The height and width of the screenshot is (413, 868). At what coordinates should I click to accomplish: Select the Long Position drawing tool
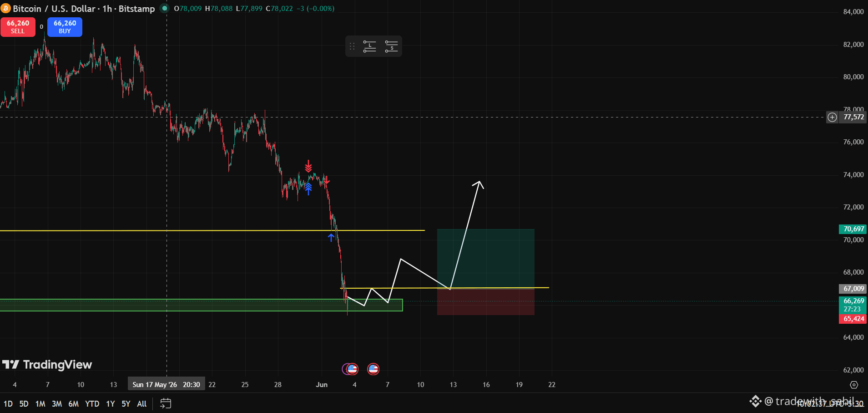pos(369,46)
